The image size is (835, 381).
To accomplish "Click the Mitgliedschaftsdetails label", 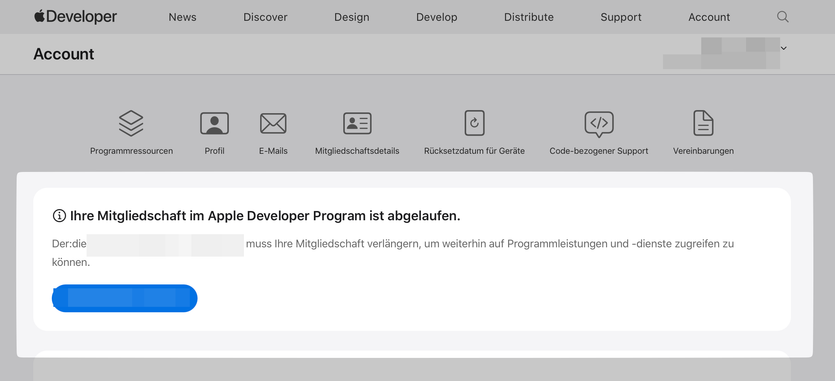I will tap(357, 151).
